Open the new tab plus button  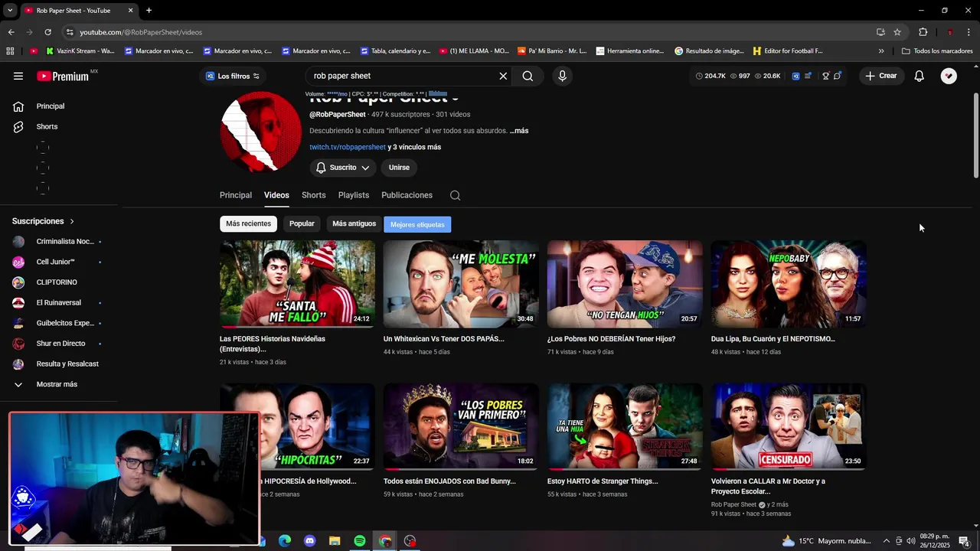149,10
